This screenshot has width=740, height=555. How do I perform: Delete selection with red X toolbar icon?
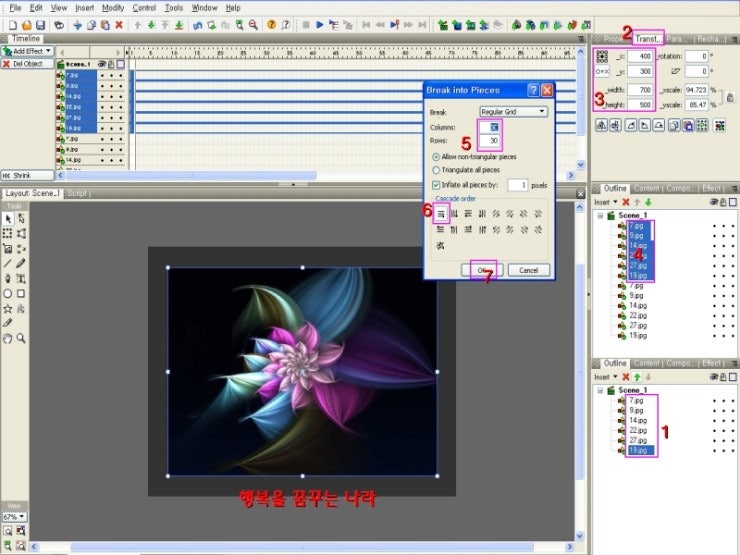119,25
